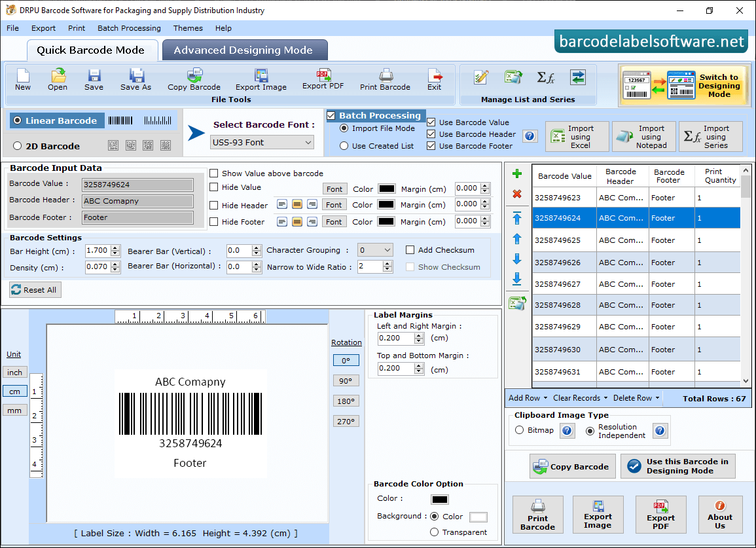756x548 pixels.
Task: Select left alignment for the header
Action: [282, 204]
